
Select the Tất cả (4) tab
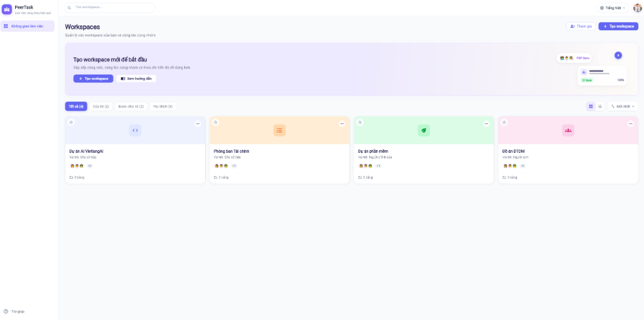(x=76, y=106)
